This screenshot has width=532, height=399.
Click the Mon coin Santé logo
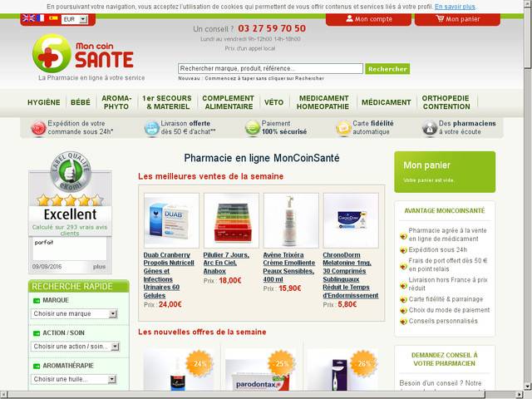click(83, 53)
